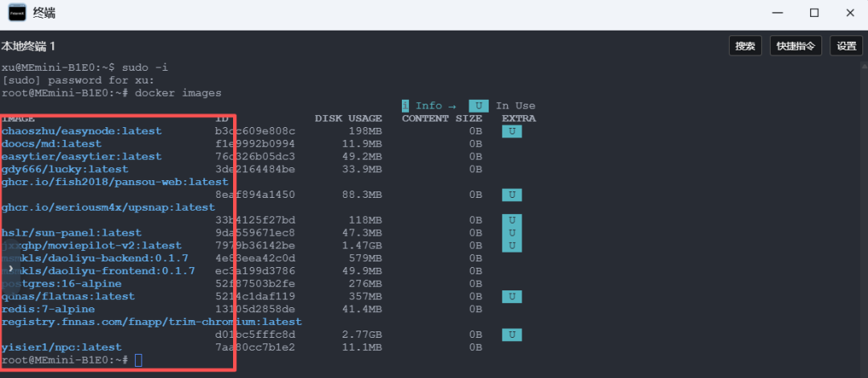
Task: Click the U badge in 118MB row
Action: tap(512, 220)
